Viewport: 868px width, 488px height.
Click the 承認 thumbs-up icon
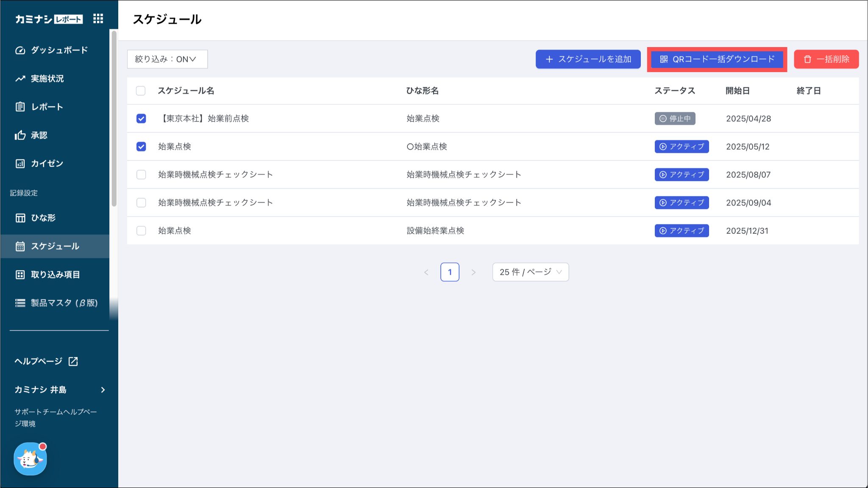click(x=20, y=135)
